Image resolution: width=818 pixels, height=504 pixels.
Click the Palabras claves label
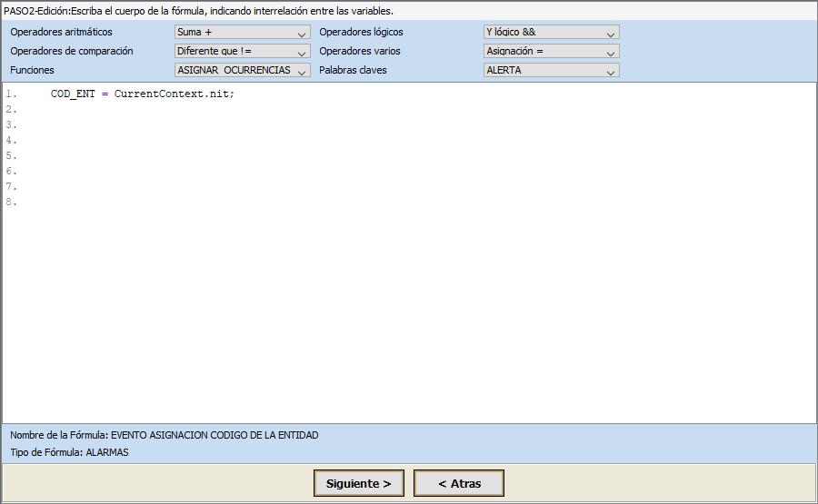(353, 70)
